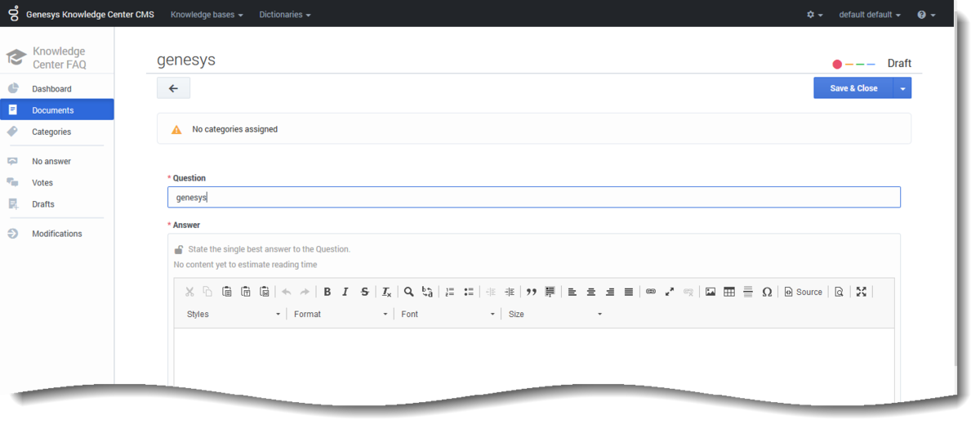Open the Font dropdown
Image resolution: width=980 pixels, height=429 pixels.
(448, 314)
